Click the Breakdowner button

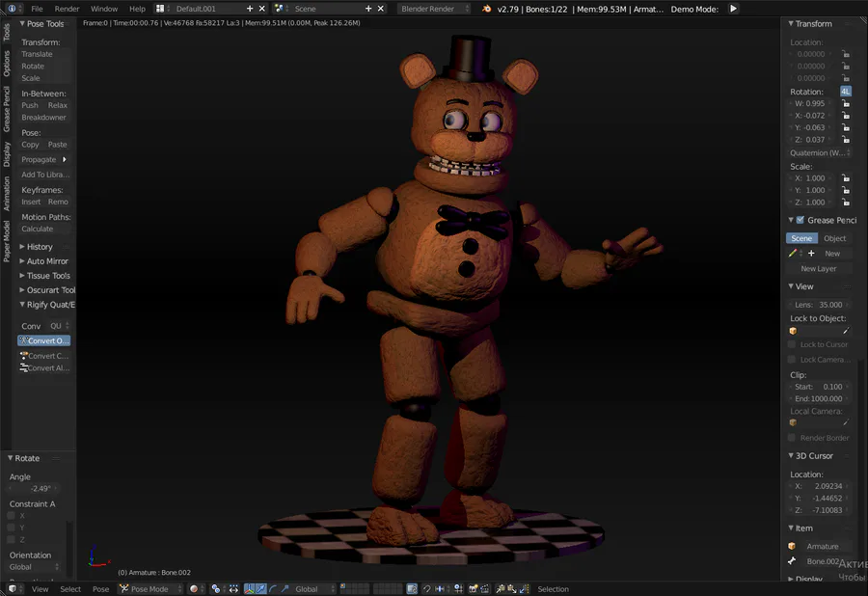pos(44,118)
